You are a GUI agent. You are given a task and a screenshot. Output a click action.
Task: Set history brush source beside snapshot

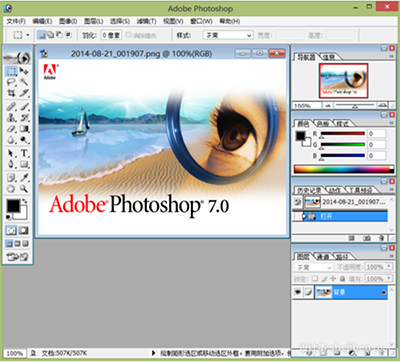(298, 202)
